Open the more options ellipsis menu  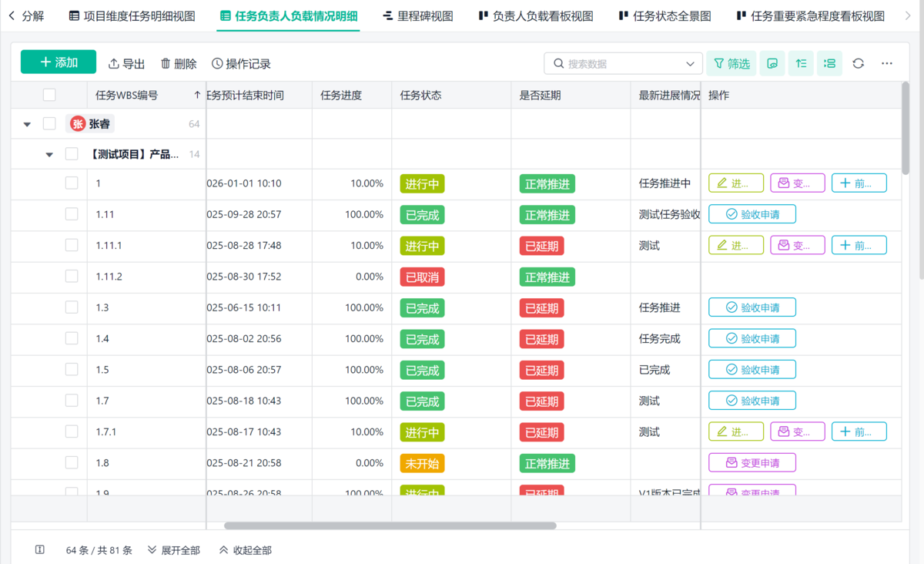coord(887,64)
